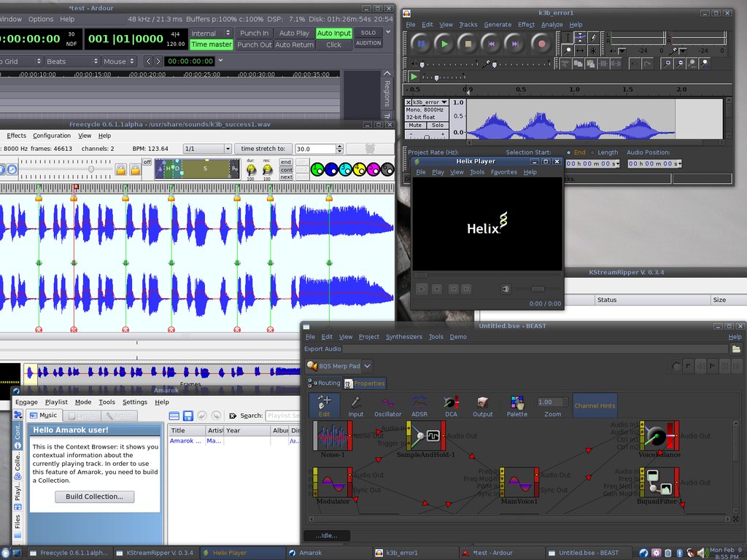
Task: Open the 1/1 dropdown in Freecycle
Action: (206, 149)
